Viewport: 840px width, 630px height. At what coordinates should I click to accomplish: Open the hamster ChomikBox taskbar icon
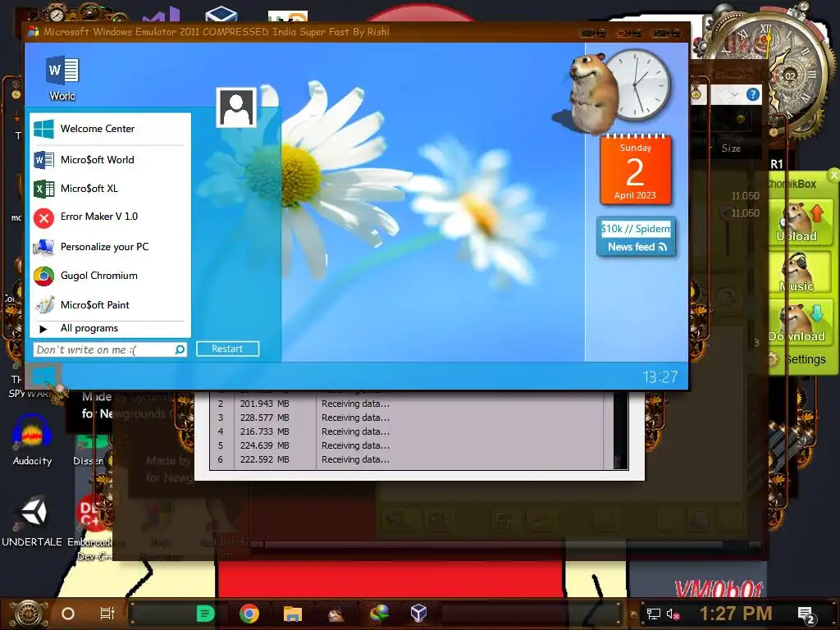point(336,614)
